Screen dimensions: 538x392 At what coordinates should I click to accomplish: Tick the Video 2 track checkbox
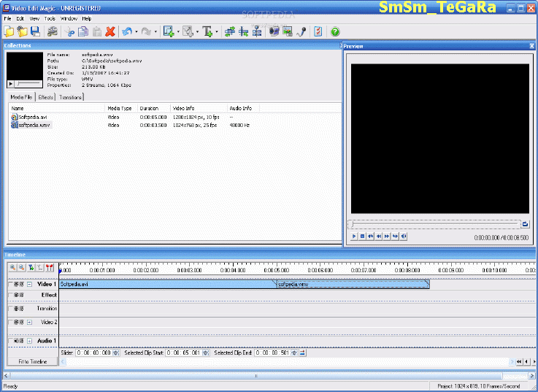pyautogui.click(x=11, y=323)
